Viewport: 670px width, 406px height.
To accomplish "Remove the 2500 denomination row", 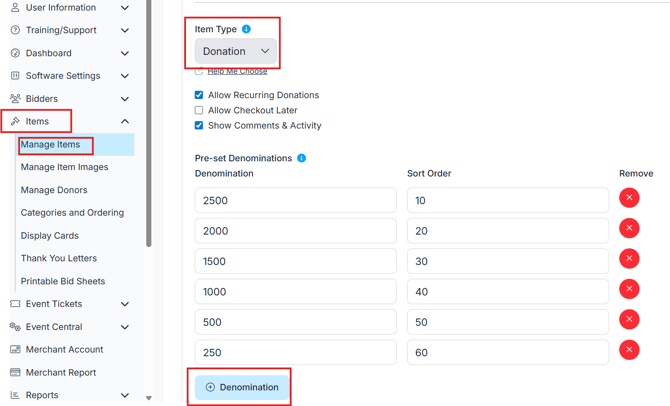I will point(629,198).
